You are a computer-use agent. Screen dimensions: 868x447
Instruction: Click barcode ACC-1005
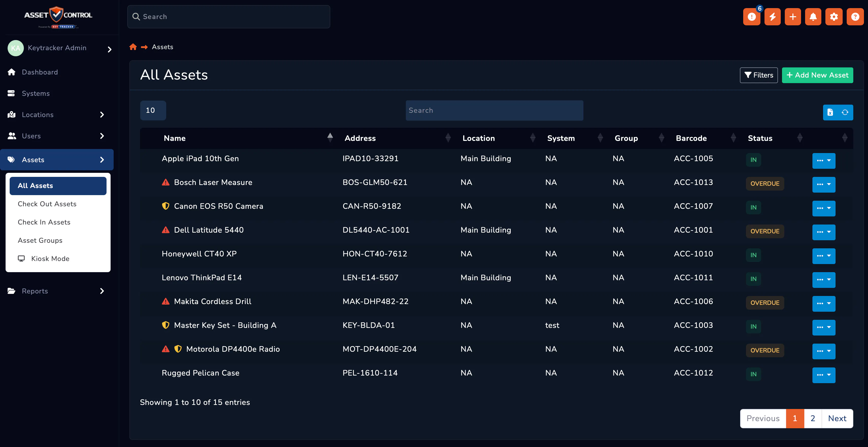(x=693, y=159)
